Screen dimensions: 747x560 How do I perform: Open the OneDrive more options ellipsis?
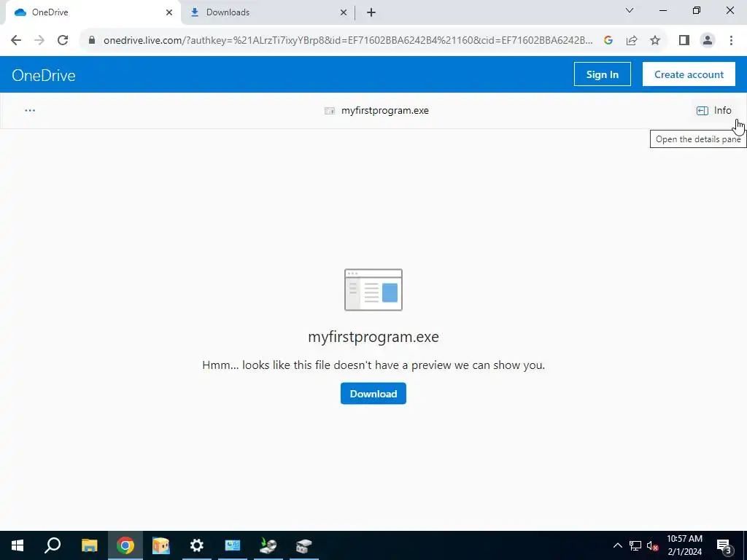pyautogui.click(x=30, y=111)
